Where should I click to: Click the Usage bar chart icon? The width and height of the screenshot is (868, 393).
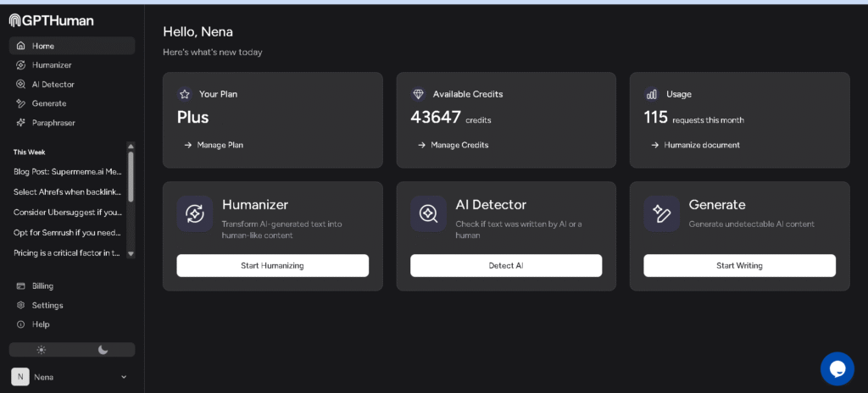click(651, 94)
